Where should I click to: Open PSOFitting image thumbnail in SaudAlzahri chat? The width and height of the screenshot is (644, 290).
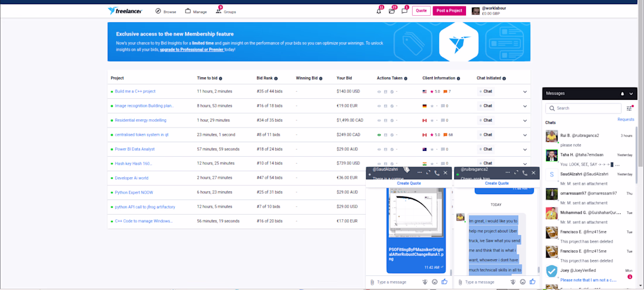coord(416,212)
